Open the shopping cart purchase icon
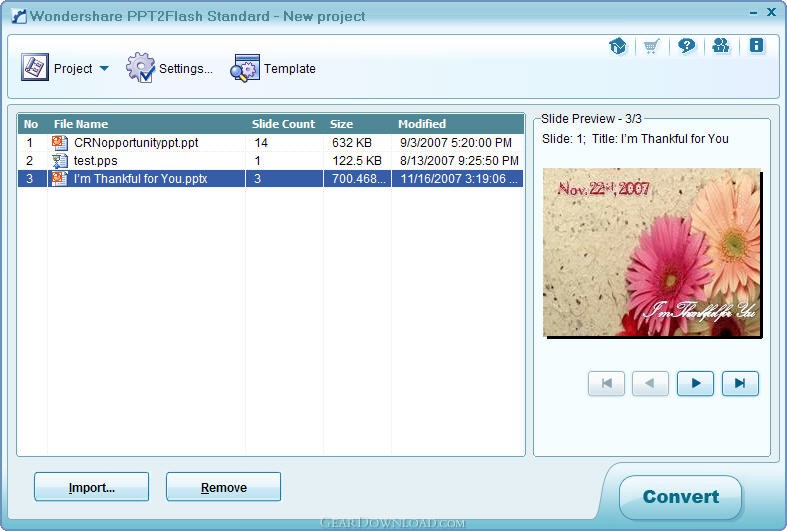Screen dimensions: 787x531 point(651,47)
